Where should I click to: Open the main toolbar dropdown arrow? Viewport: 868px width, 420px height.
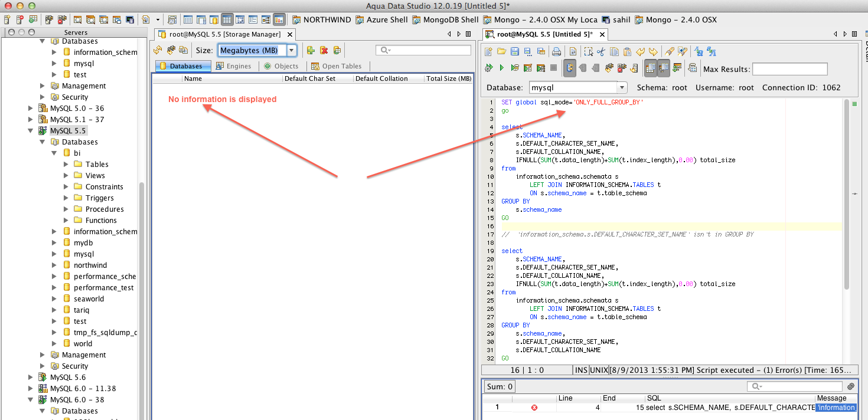[157, 19]
